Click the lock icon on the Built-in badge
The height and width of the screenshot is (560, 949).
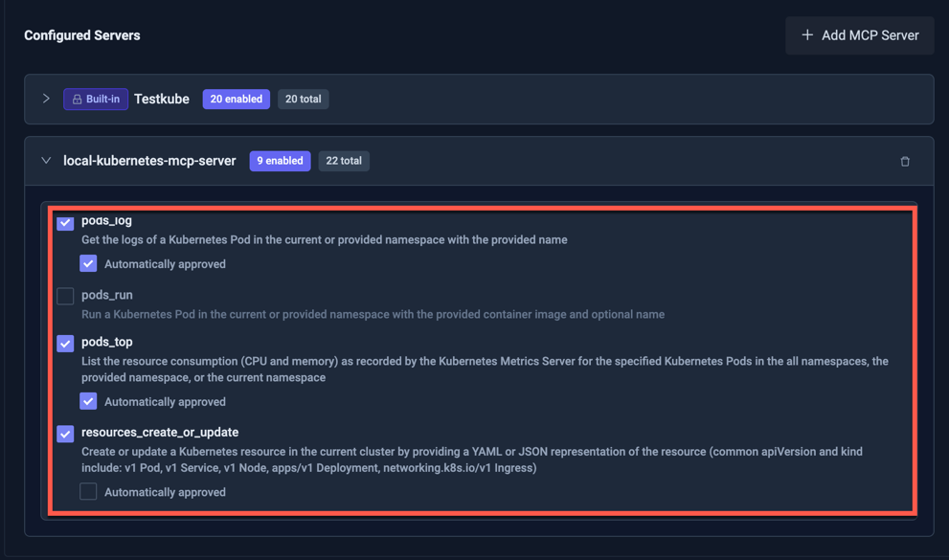(76, 99)
